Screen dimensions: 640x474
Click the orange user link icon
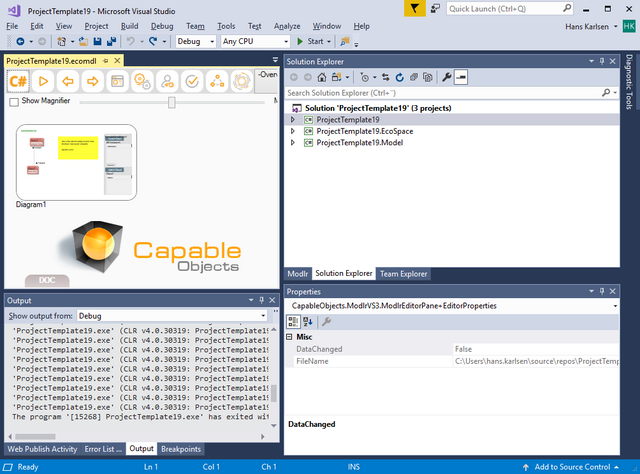[x=167, y=81]
